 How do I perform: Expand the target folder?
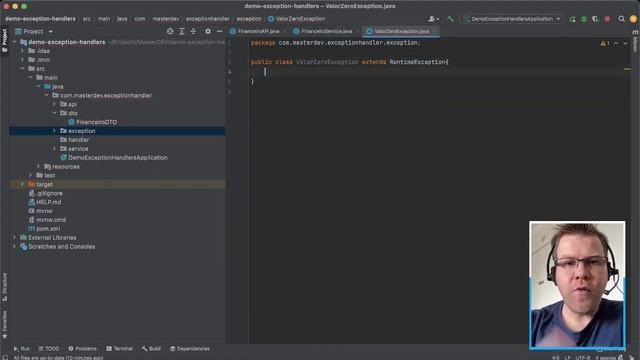point(22,184)
